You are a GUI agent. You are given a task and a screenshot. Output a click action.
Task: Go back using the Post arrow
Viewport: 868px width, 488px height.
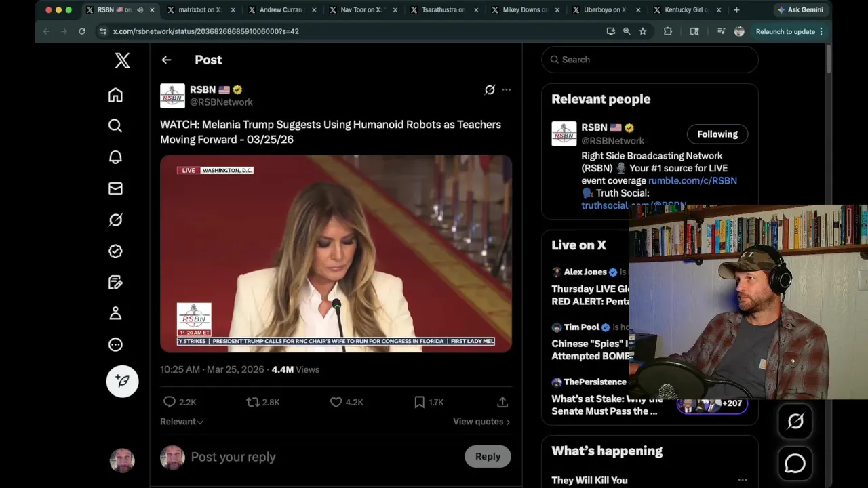(166, 60)
